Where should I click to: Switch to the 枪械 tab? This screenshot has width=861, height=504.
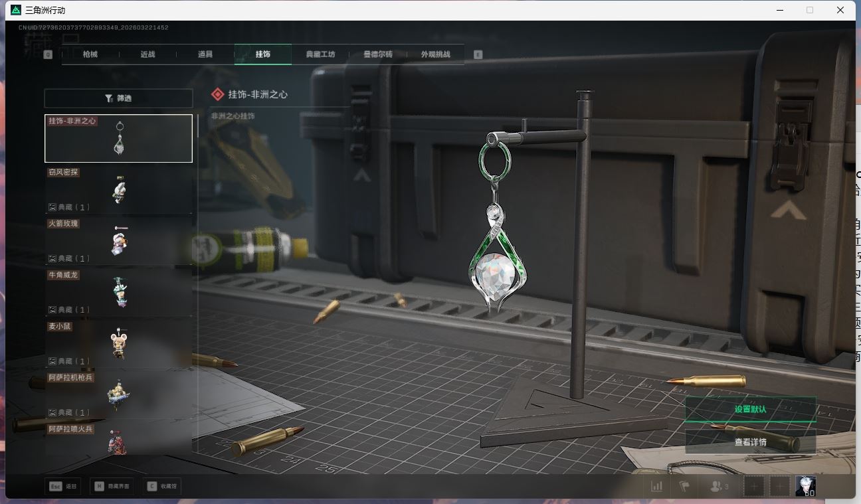click(x=90, y=54)
